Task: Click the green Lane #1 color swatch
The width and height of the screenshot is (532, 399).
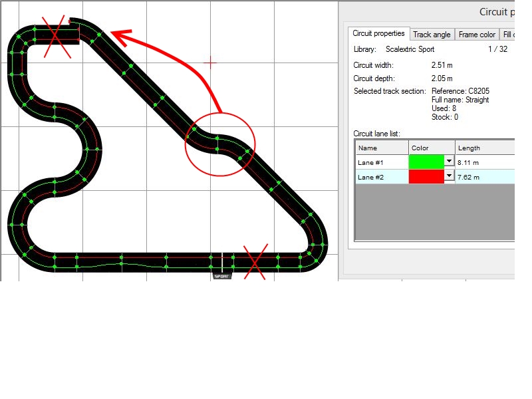Action: [x=426, y=162]
